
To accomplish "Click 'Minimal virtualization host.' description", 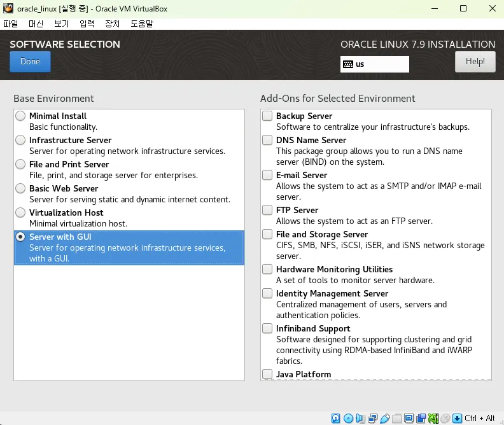I will [x=78, y=223].
